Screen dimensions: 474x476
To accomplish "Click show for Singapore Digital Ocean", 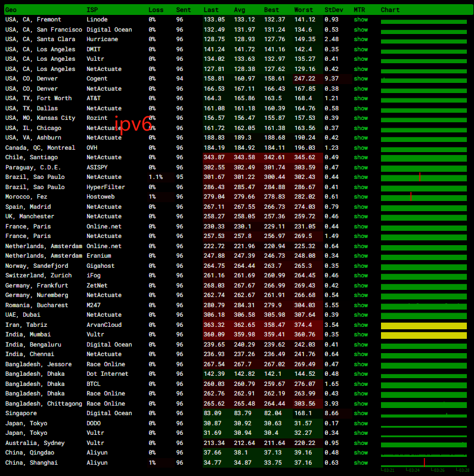I will tap(361, 413).
